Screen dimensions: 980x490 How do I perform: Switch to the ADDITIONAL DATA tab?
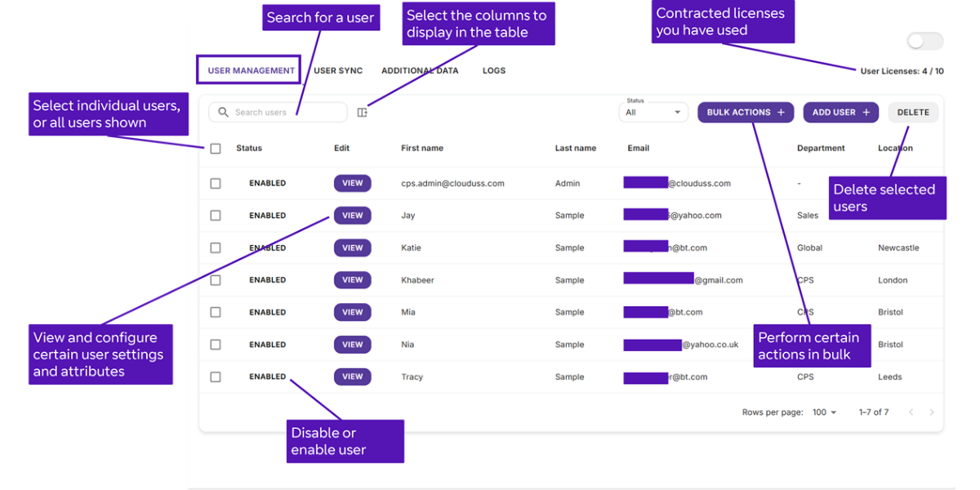tap(421, 70)
